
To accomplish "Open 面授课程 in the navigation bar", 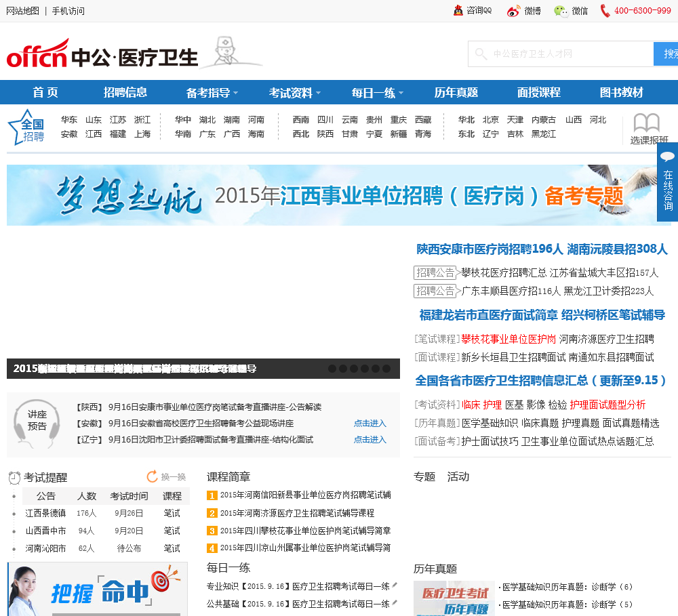I will click(539, 93).
